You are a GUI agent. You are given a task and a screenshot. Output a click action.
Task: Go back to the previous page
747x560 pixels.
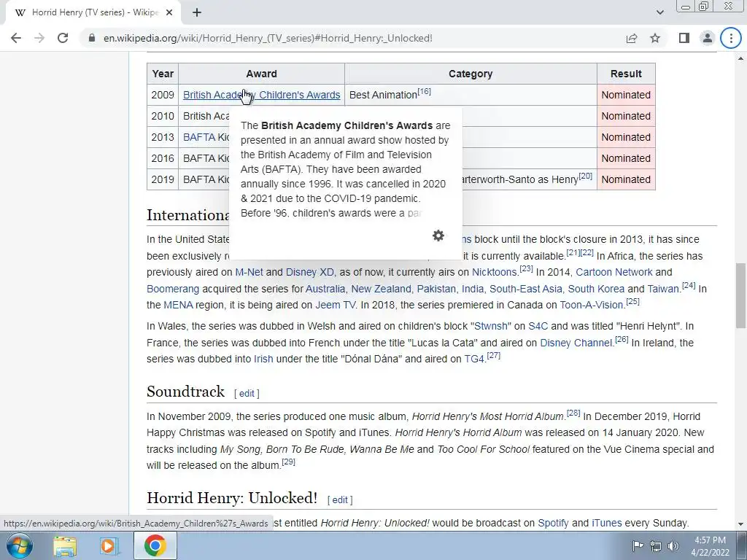pos(16,38)
